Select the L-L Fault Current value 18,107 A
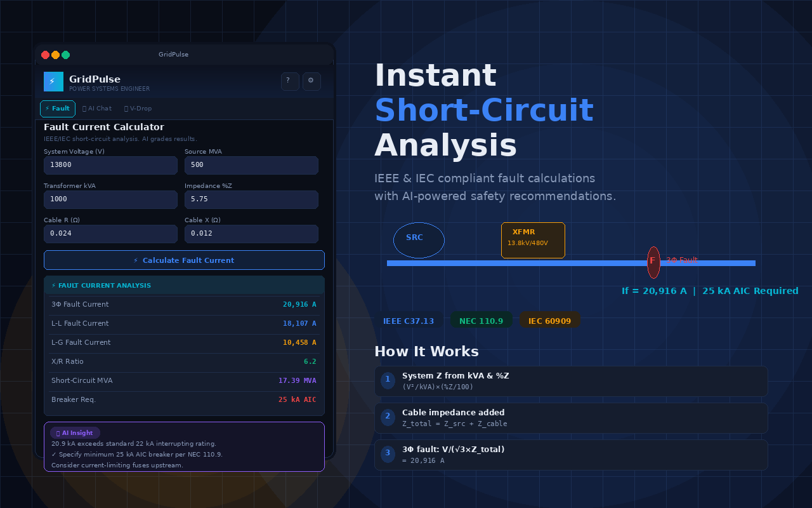The image size is (812, 508). 299,324
